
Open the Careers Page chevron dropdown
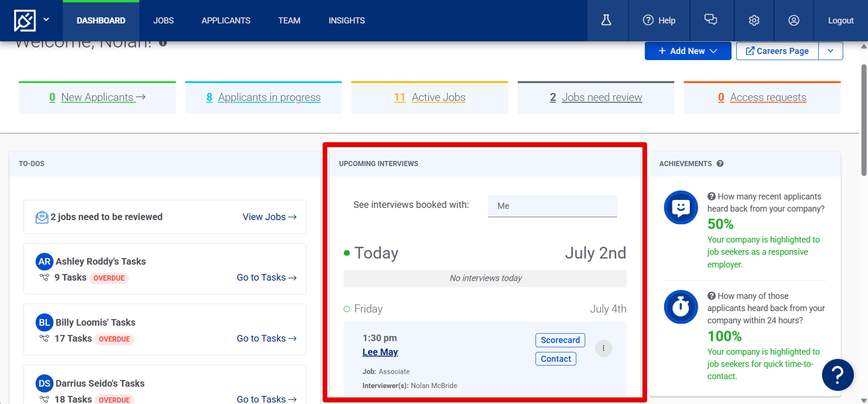coord(830,50)
